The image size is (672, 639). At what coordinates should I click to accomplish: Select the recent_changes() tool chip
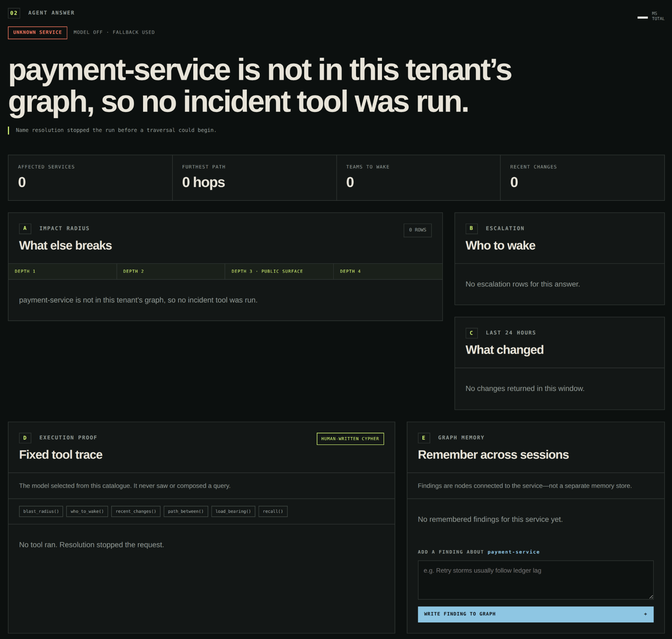(x=136, y=511)
